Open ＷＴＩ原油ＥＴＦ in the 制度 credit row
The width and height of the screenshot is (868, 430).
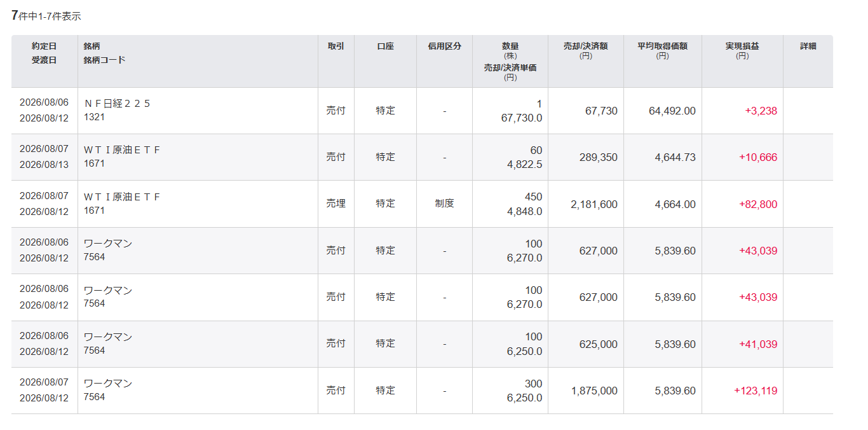click(122, 197)
